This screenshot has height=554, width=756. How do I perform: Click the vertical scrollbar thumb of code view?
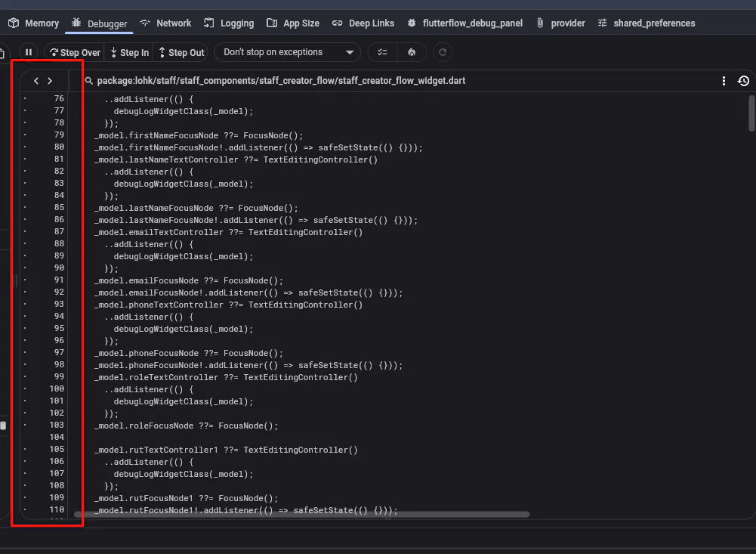(751, 113)
